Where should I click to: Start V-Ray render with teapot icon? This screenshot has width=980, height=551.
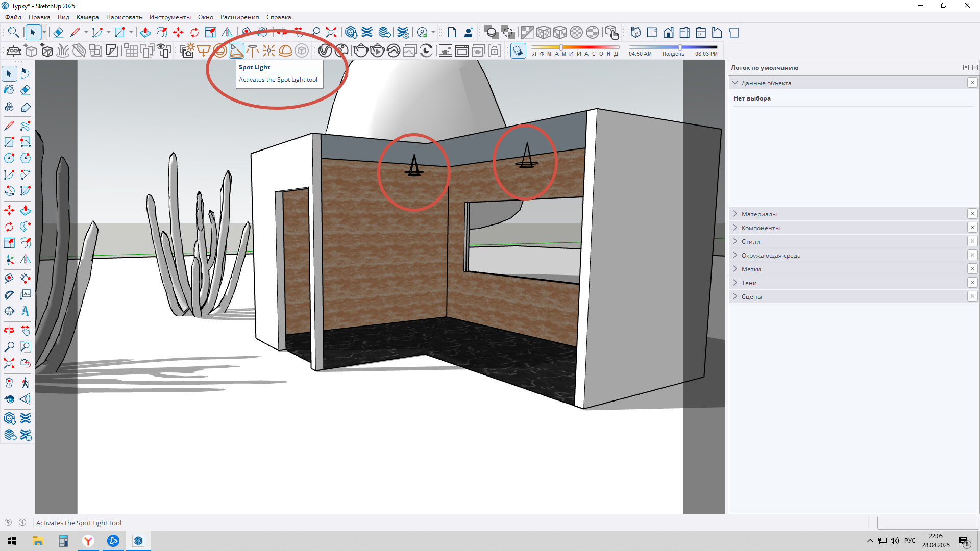coord(361,51)
